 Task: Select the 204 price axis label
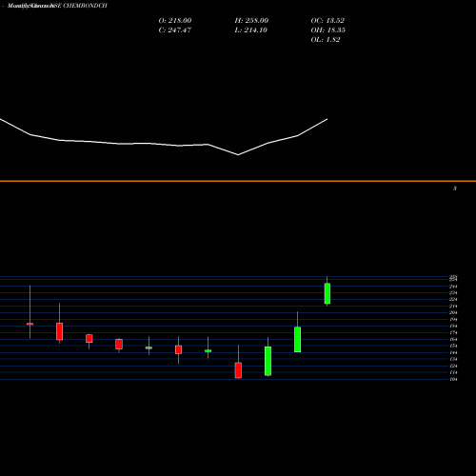(x=453, y=312)
